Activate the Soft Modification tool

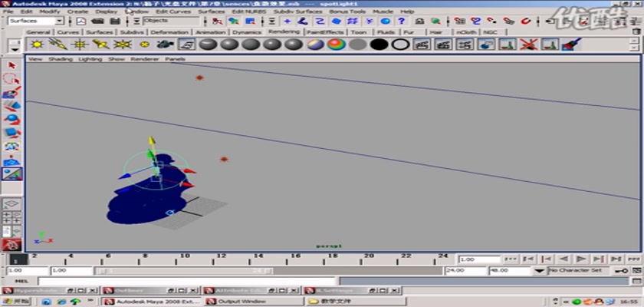point(12,160)
